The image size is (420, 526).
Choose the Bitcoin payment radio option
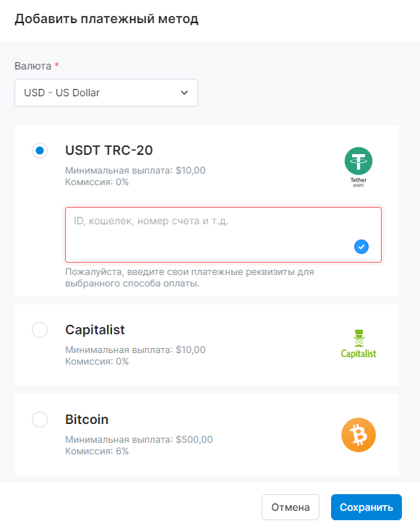[x=40, y=420]
